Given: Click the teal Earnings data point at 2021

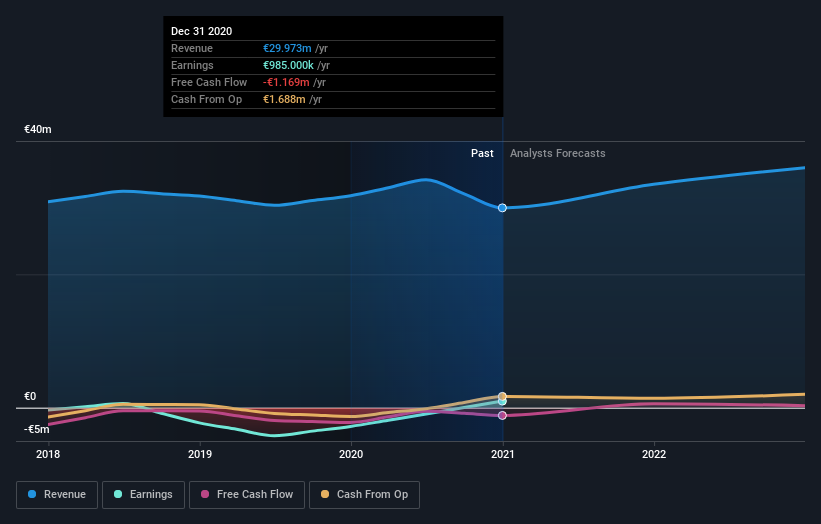Looking at the screenshot, I should pyautogui.click(x=502, y=402).
